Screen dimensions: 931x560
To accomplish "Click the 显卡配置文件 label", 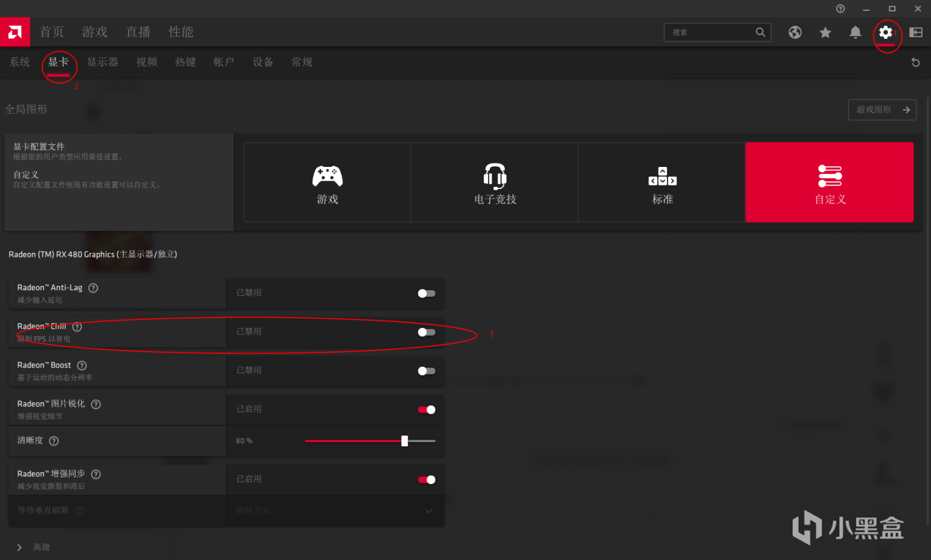I will (39, 147).
